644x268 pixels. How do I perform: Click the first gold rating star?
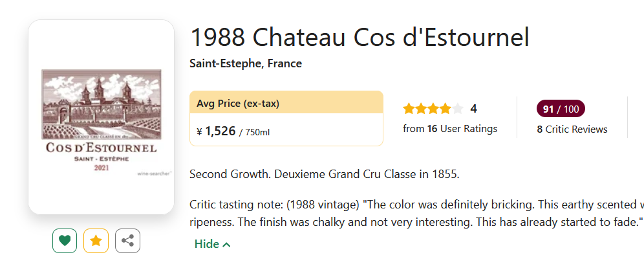click(409, 109)
